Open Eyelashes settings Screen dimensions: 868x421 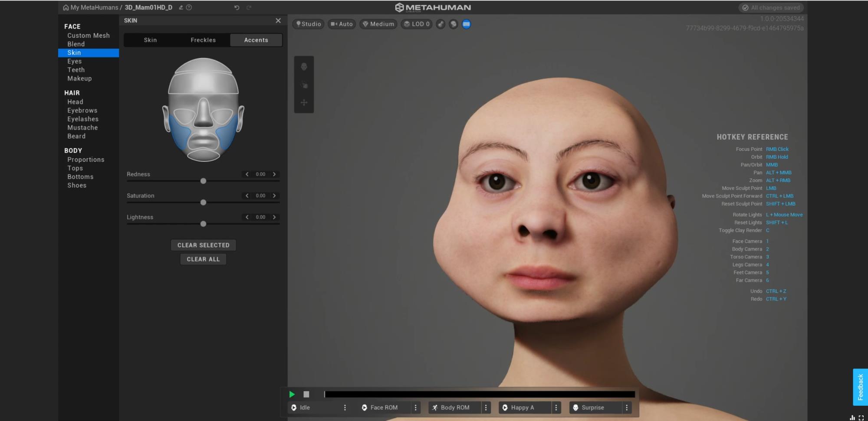[x=83, y=119]
